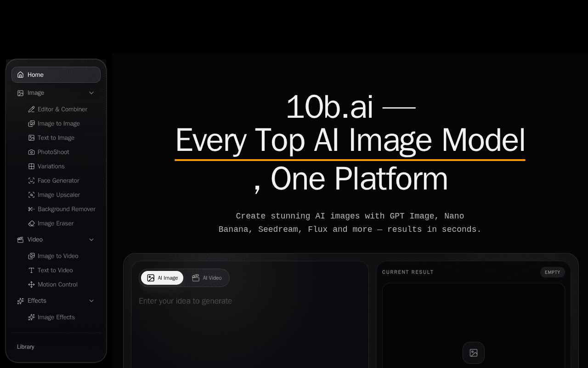The width and height of the screenshot is (588, 368).
Task: Click the CURRENT RESULT heading
Action: coord(408,272)
